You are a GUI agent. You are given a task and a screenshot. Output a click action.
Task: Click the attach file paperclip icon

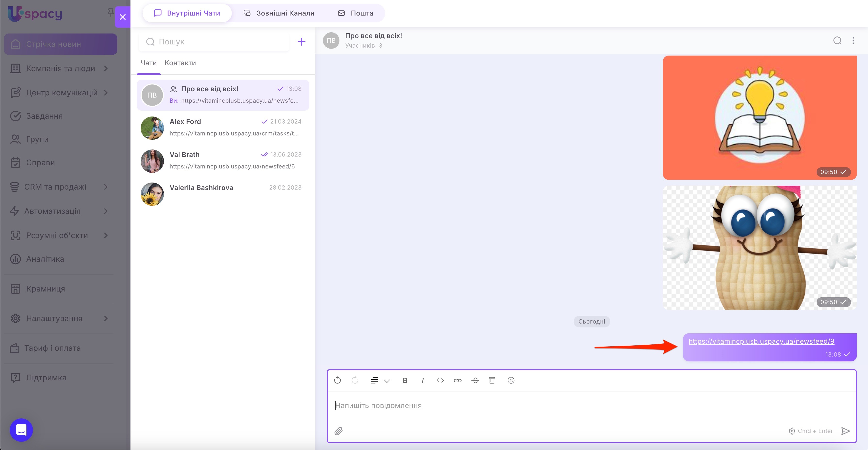coord(338,431)
